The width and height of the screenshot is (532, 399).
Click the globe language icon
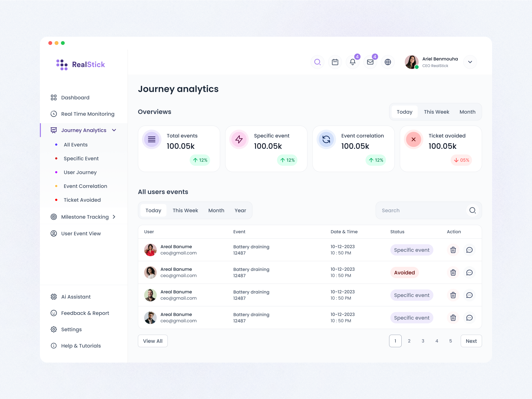click(x=388, y=62)
